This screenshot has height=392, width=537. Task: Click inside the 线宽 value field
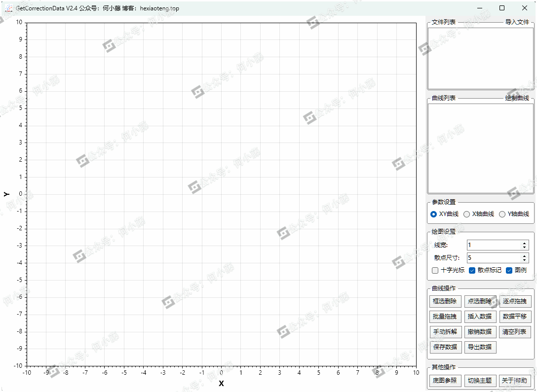[x=493, y=245]
